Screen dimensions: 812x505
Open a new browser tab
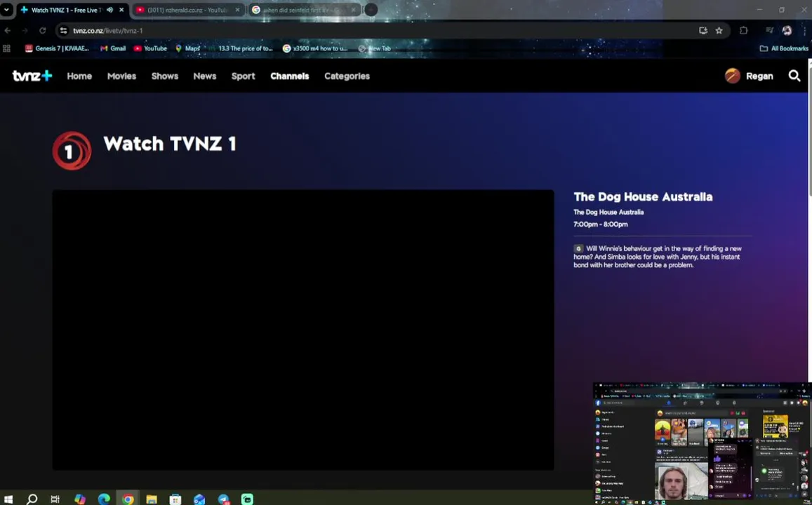(x=371, y=10)
